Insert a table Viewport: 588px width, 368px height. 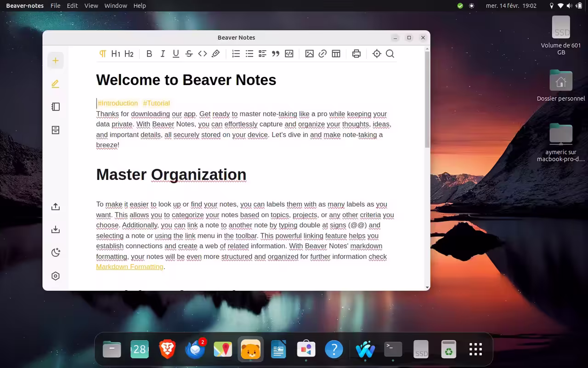click(x=336, y=54)
